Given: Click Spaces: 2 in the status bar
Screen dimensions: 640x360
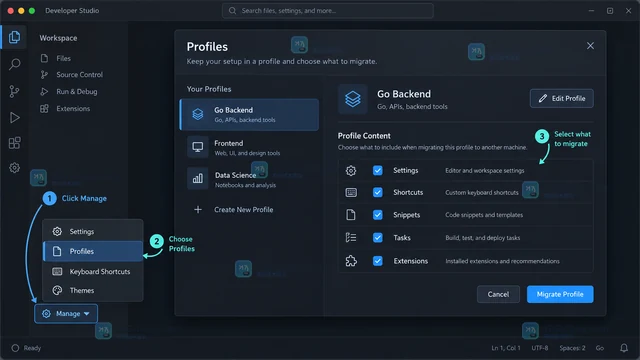Looking at the screenshot, I should pos(572,348).
